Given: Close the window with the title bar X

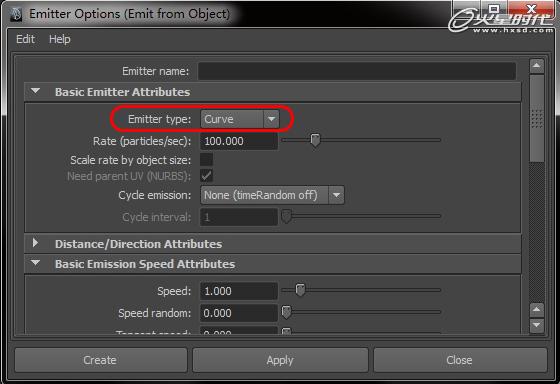Looking at the screenshot, I should [531, 8].
